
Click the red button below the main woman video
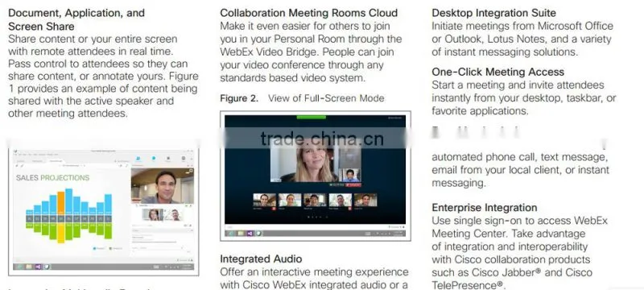point(353,184)
